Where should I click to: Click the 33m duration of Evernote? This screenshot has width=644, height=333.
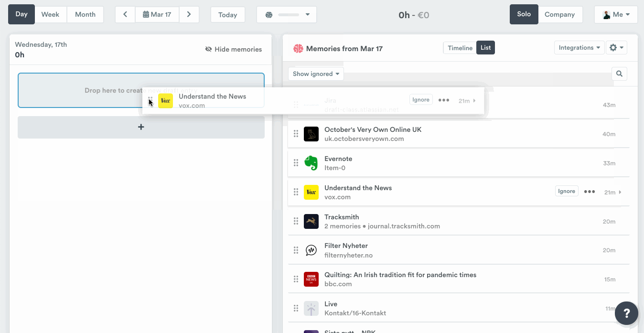pos(609,163)
